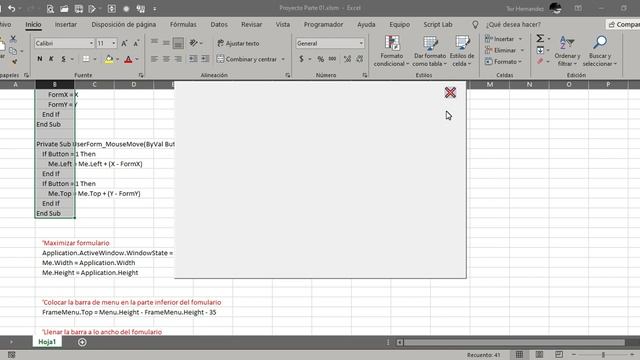Click Increase font size icon
640x360 pixels.
(124, 43)
